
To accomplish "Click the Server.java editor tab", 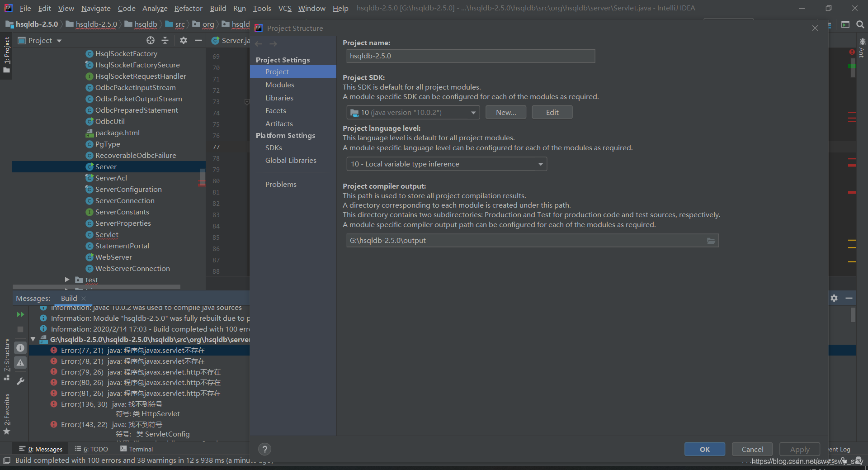I will click(x=231, y=40).
